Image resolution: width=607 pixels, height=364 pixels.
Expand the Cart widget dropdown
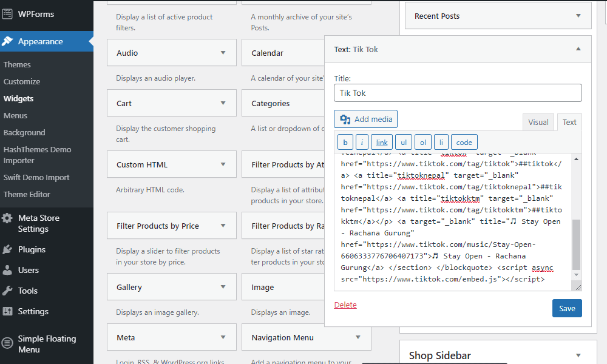click(x=223, y=103)
